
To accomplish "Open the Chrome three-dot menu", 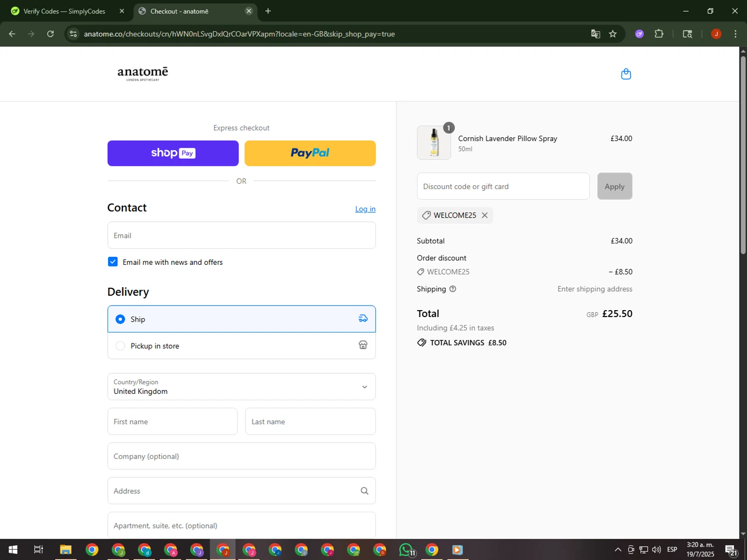I will (735, 34).
